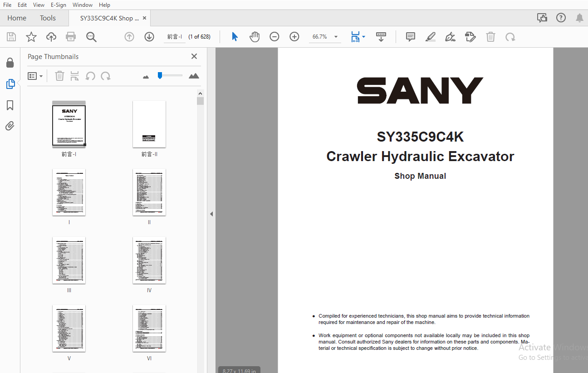This screenshot has height=373, width=588.
Task: Close the Page Thumbnails panel
Action: (x=194, y=56)
